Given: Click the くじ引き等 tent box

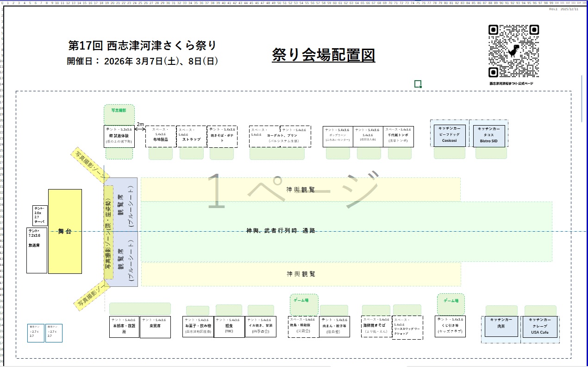Looking at the screenshot, I should (x=450, y=327).
